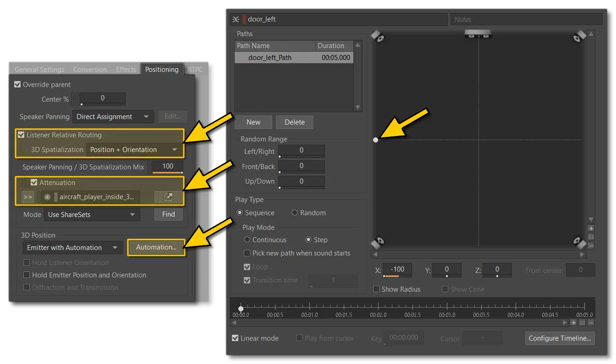
Task: Click the attenuation ShareSet open-editor icon
Action: (168, 197)
